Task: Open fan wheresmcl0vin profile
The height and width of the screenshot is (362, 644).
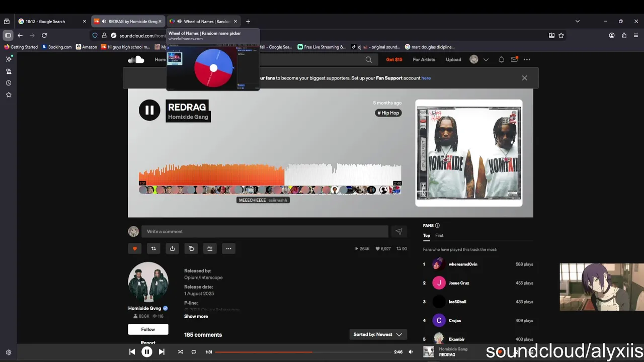Action: coord(463,264)
